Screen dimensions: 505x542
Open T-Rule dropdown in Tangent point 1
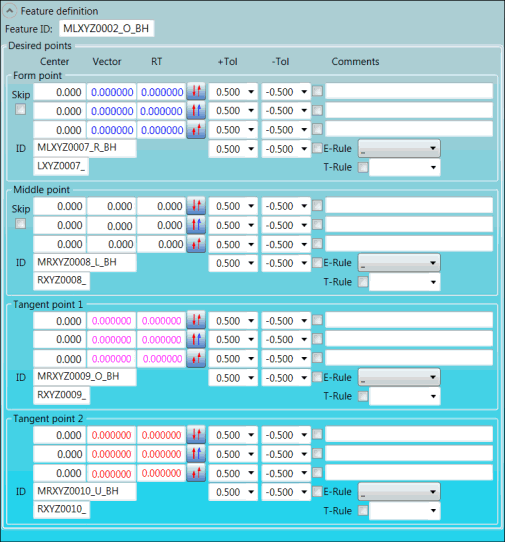click(405, 396)
